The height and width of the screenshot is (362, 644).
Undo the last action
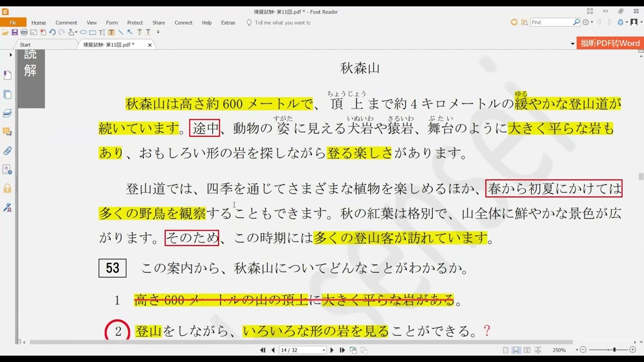tap(52, 32)
